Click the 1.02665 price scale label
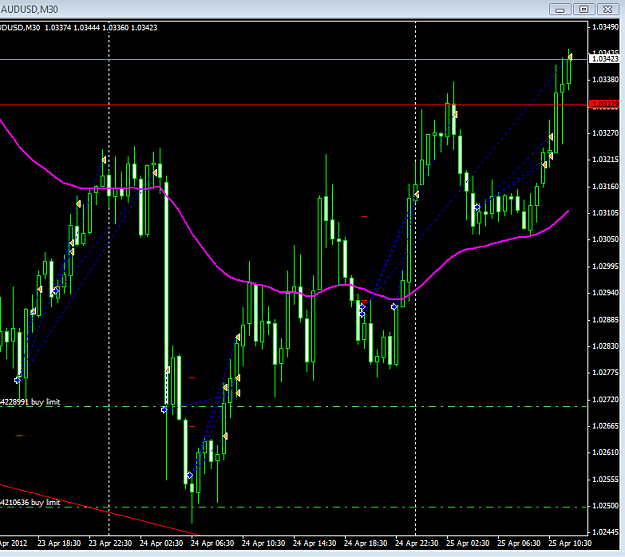The height and width of the screenshot is (557, 625). pyautogui.click(x=605, y=426)
